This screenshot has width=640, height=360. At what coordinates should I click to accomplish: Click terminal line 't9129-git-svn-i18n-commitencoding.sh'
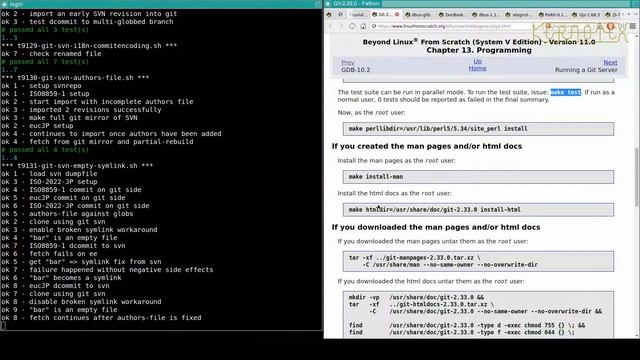[x=89, y=46]
